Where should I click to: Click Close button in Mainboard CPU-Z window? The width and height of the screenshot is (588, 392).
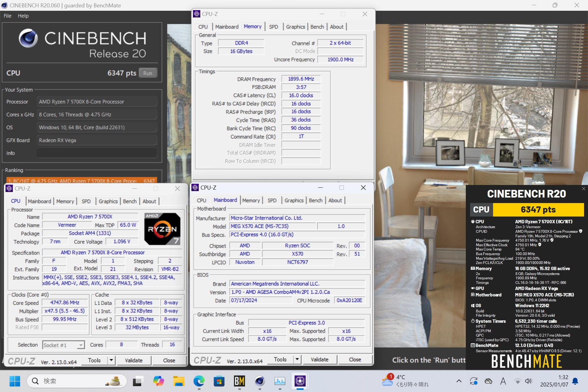point(355,360)
